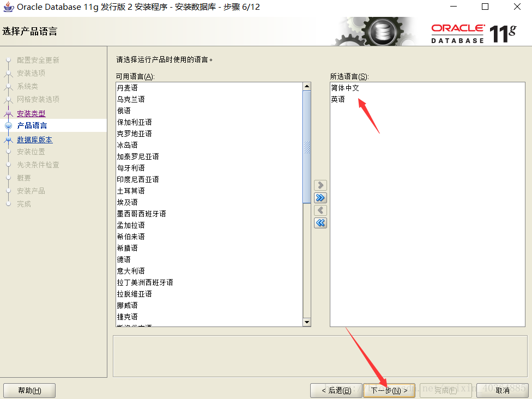
Task: Click scroll up arrow of available languages
Action: [x=307, y=87]
